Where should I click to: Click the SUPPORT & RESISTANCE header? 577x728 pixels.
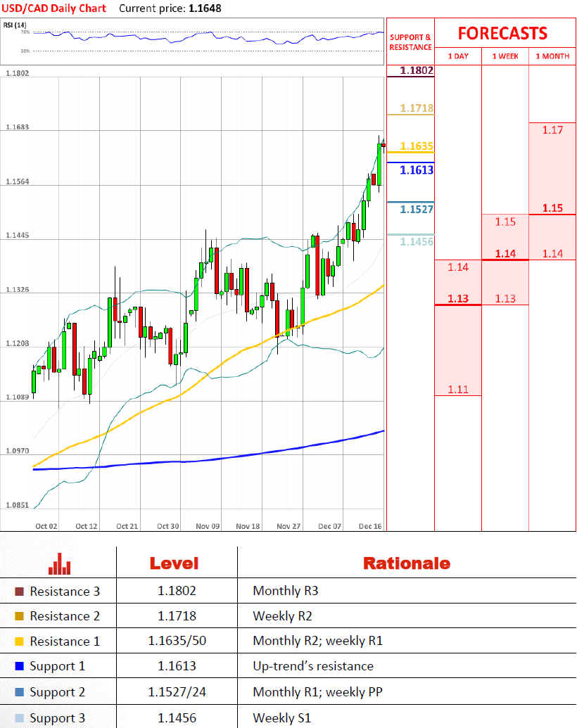point(411,42)
